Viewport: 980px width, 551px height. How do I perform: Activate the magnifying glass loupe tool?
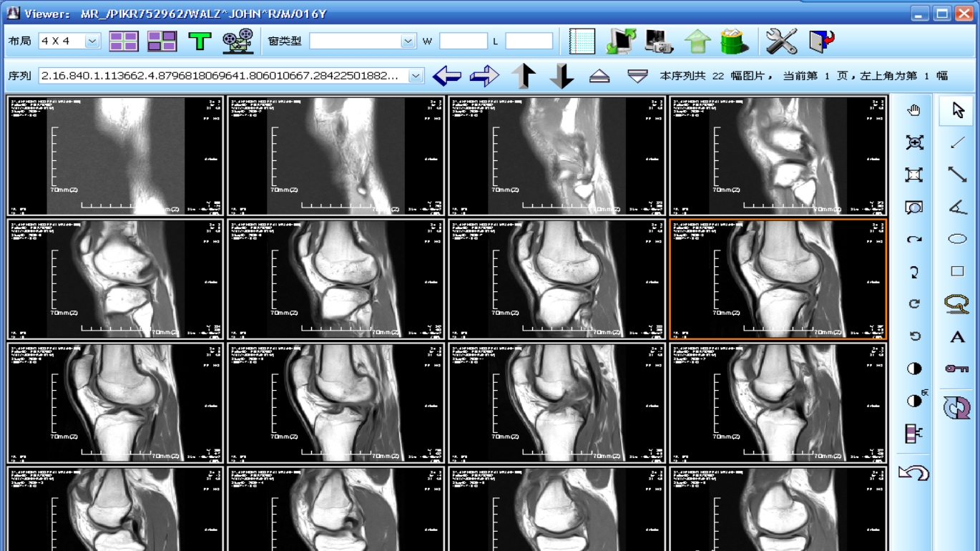tap(913, 208)
